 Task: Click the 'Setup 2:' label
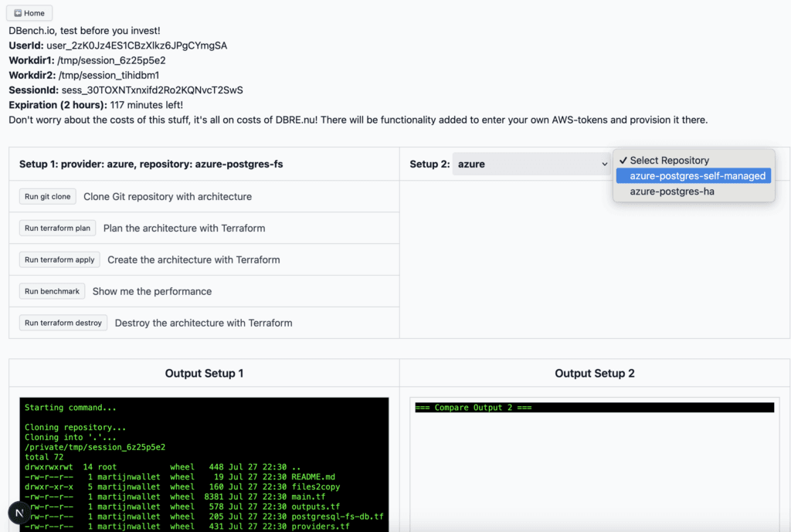tap(429, 164)
